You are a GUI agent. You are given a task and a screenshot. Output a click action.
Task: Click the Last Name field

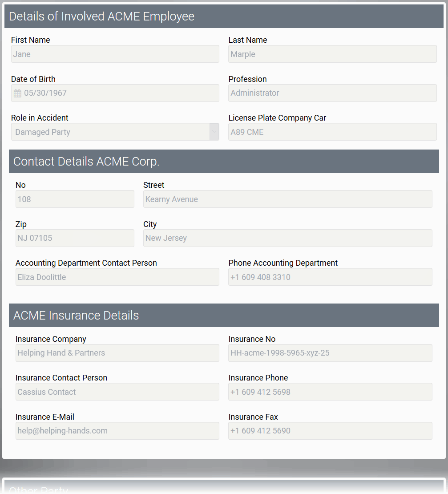pos(332,54)
